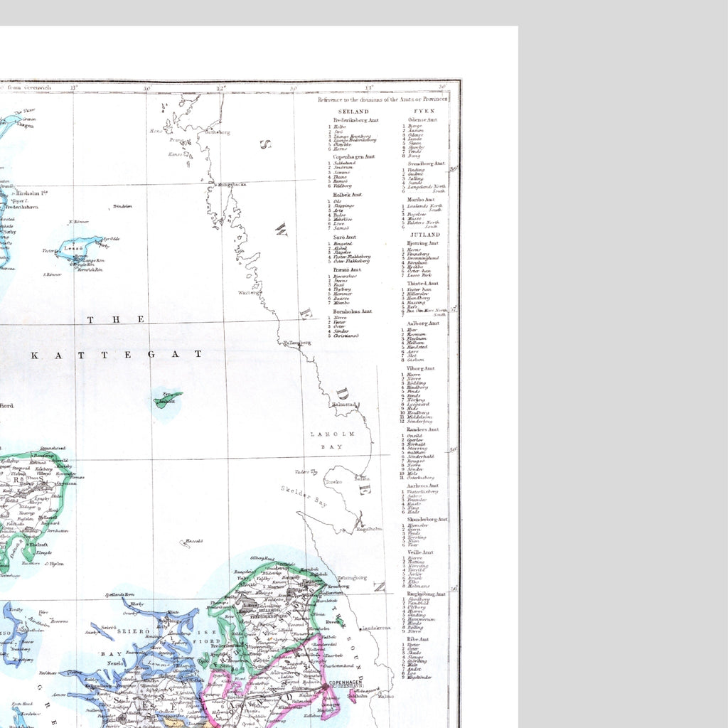Click the 'Bornholms Amt' legend entry
Image resolution: width=728 pixels, height=728 pixels.
[353, 311]
